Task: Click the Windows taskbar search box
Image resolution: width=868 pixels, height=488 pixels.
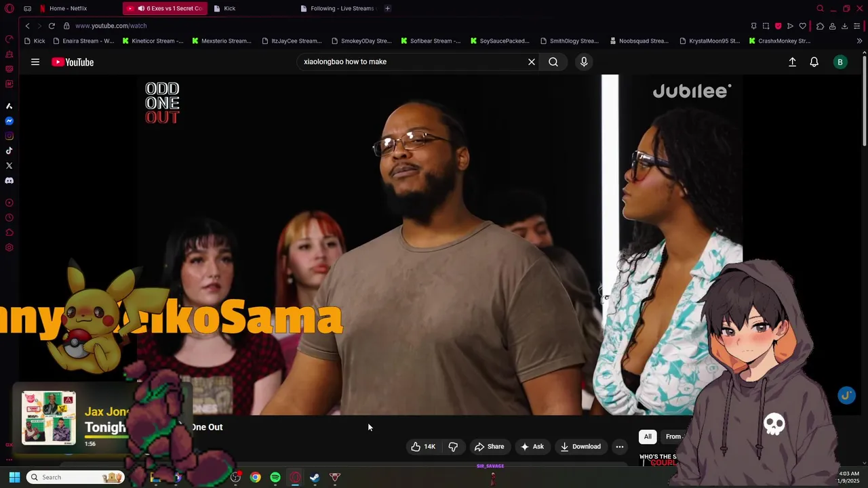Action: pos(75,477)
